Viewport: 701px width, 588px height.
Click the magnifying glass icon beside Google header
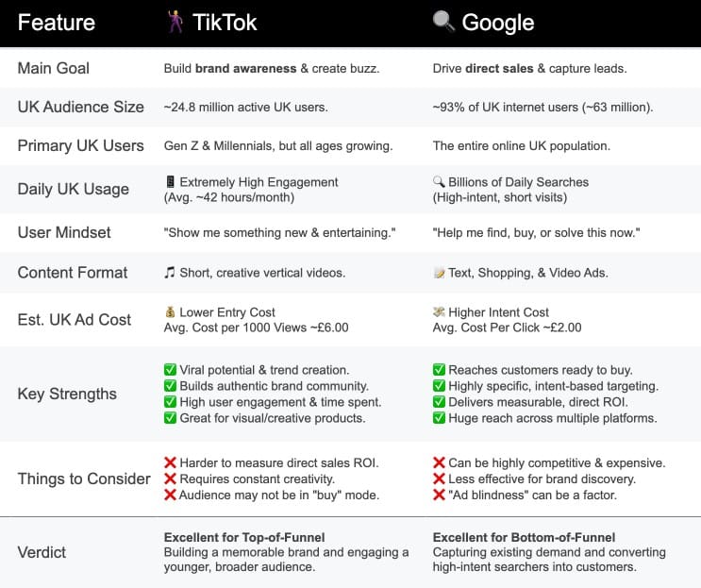click(x=442, y=22)
